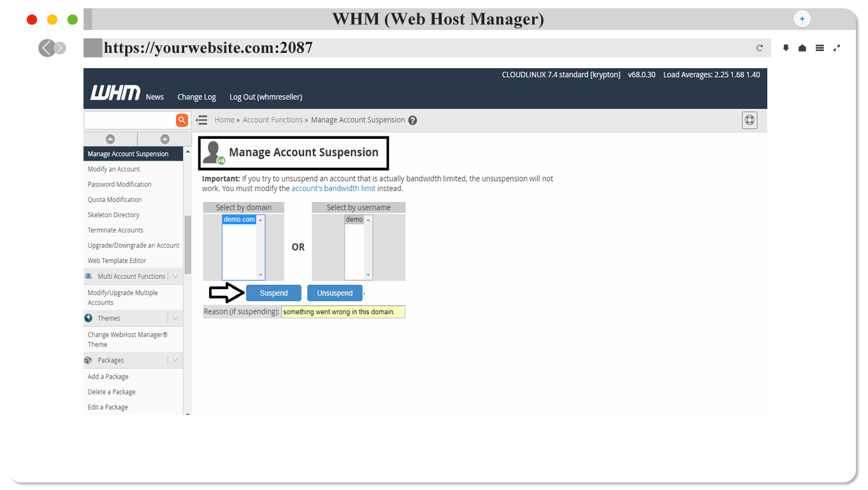Open Terminate Accounts in sidebar
Screen dimensions: 868x490
pos(115,230)
